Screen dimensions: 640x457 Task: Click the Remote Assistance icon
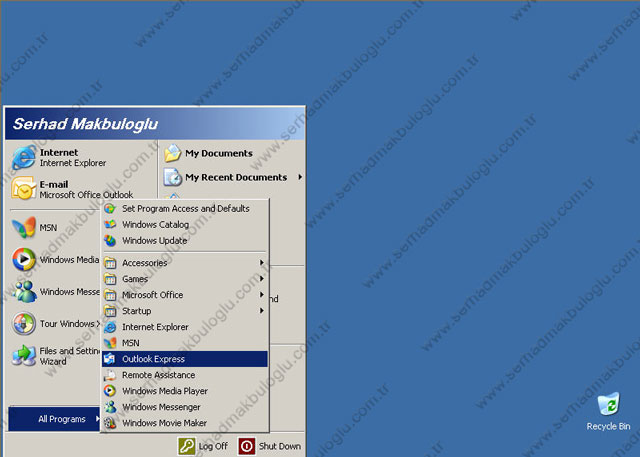(110, 375)
